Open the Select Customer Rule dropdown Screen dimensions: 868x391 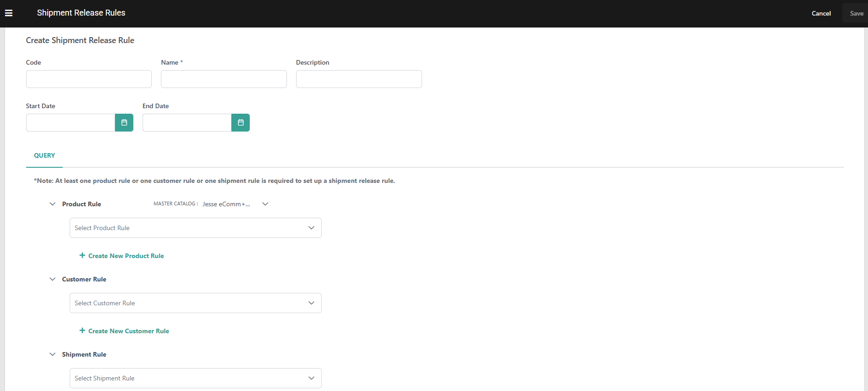[196, 303]
